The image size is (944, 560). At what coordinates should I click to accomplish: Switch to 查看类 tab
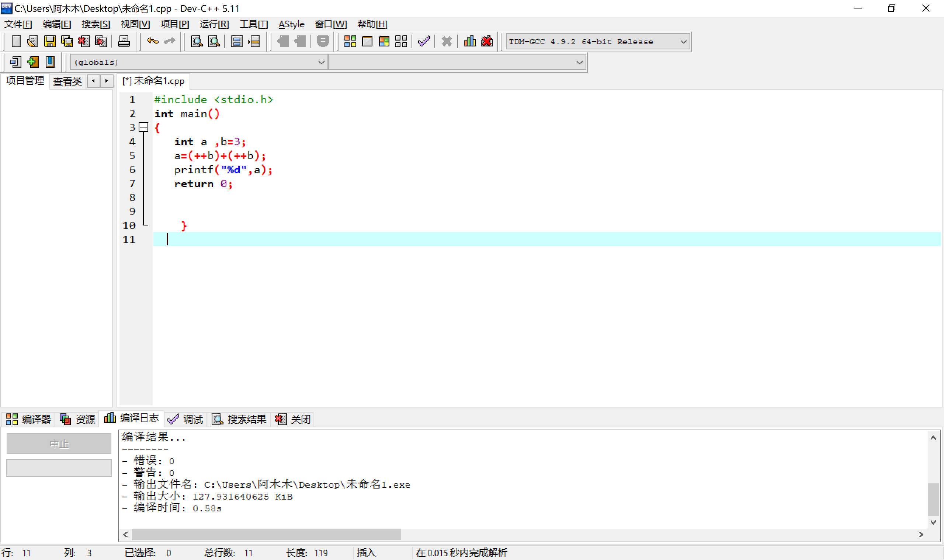(67, 81)
